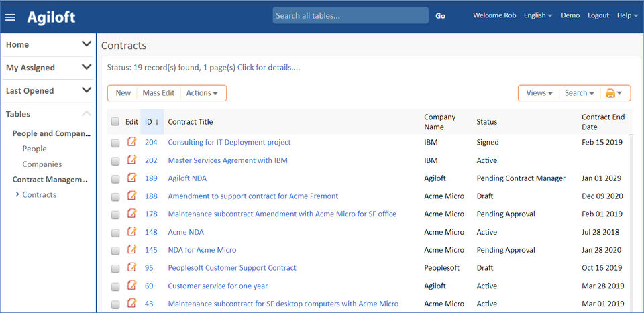Viewport: 644px width, 313px height.
Task: Open the printer icon dropdown
Action: pos(614,93)
